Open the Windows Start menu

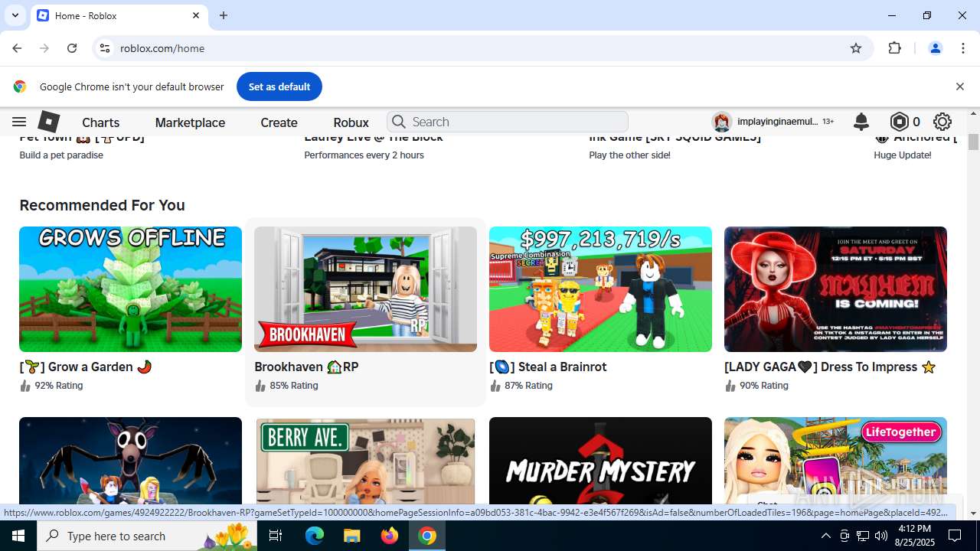(18, 536)
